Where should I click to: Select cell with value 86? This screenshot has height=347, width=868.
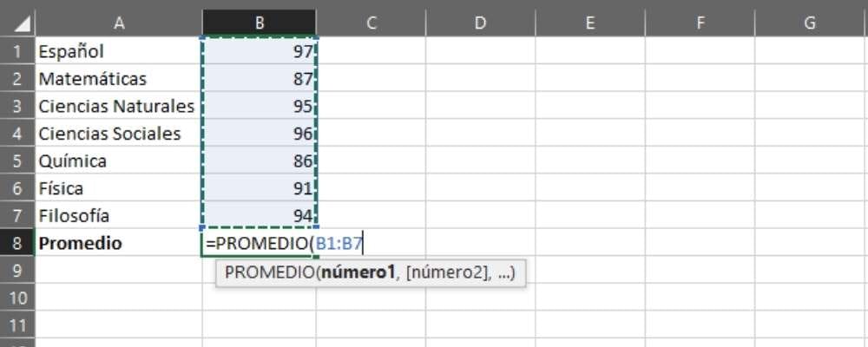point(259,160)
